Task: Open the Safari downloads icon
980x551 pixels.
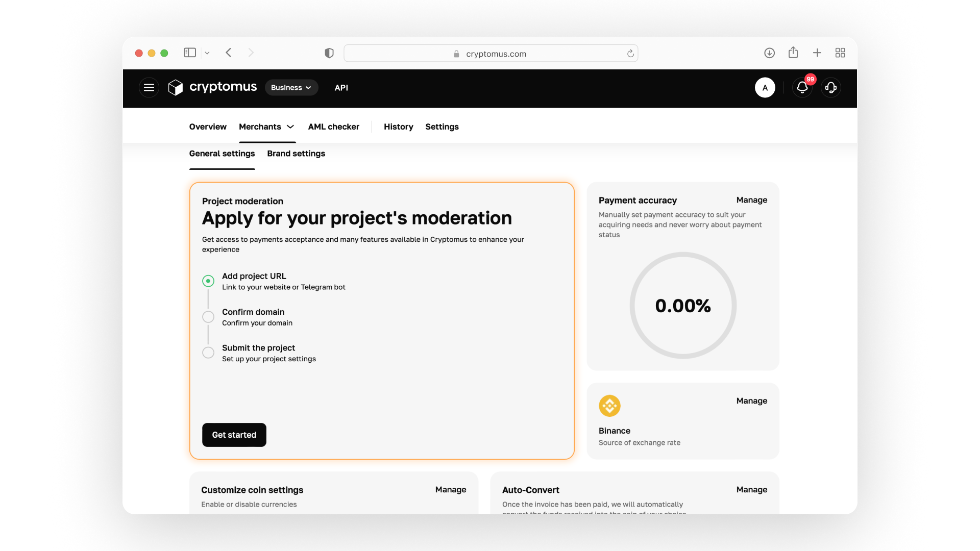Action: point(770,53)
